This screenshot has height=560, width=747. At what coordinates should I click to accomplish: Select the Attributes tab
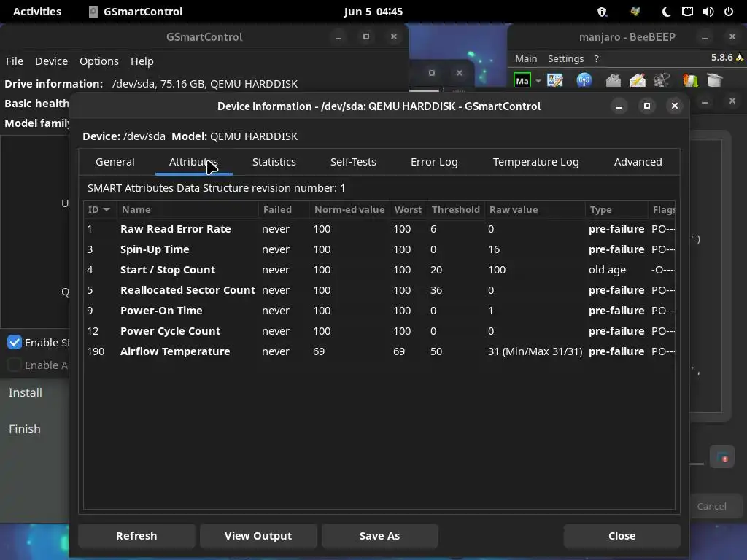pyautogui.click(x=193, y=162)
